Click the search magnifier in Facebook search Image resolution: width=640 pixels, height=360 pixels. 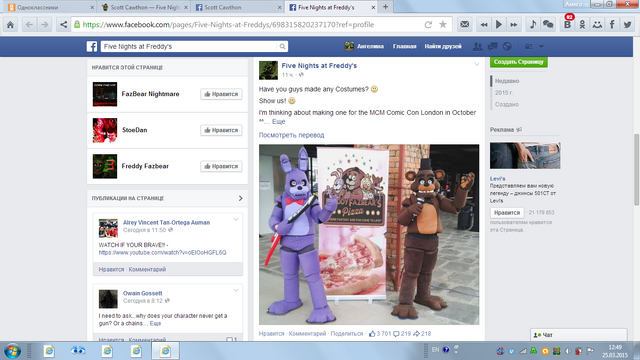(282, 47)
